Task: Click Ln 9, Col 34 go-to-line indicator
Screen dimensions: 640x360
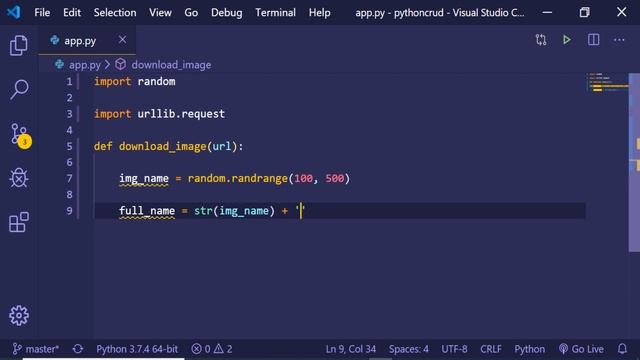Action: click(x=351, y=349)
